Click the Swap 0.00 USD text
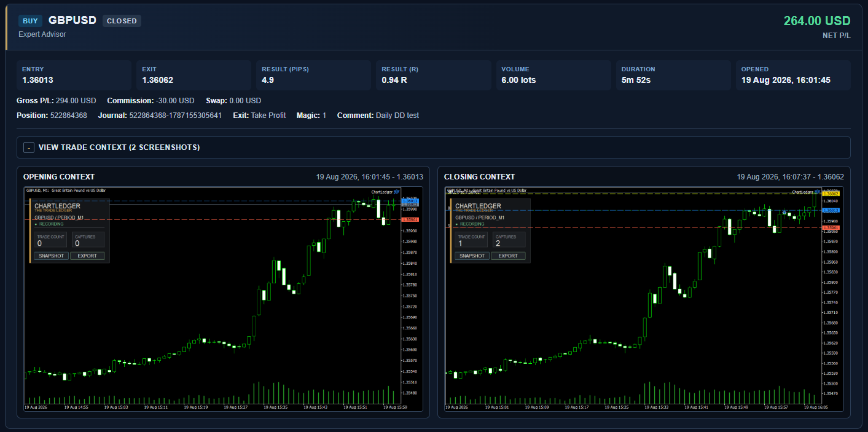 coord(233,101)
